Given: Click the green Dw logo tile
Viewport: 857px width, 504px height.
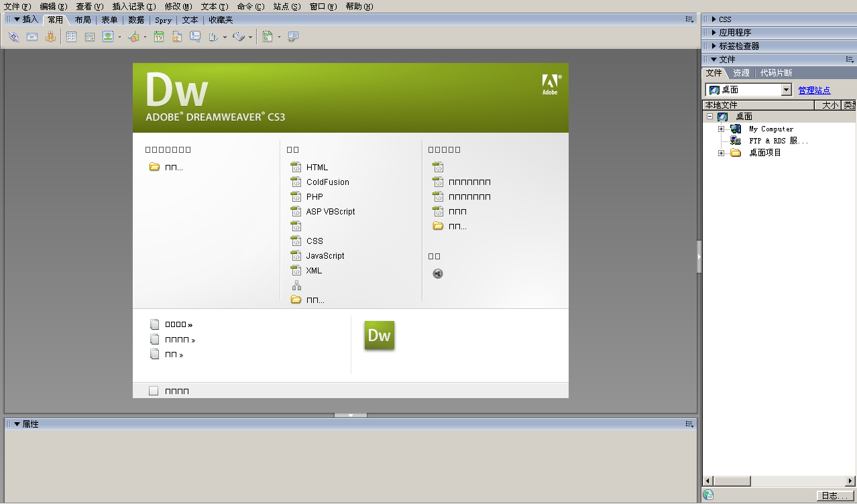Looking at the screenshot, I should (380, 335).
